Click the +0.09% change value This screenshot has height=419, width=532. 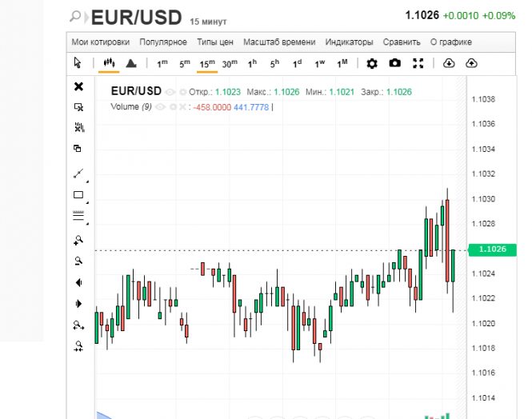(x=498, y=16)
